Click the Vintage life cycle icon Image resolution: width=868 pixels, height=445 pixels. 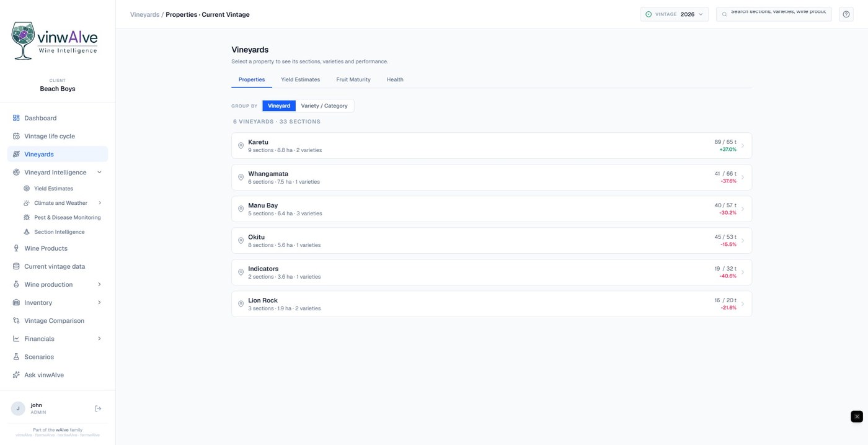pyautogui.click(x=16, y=136)
